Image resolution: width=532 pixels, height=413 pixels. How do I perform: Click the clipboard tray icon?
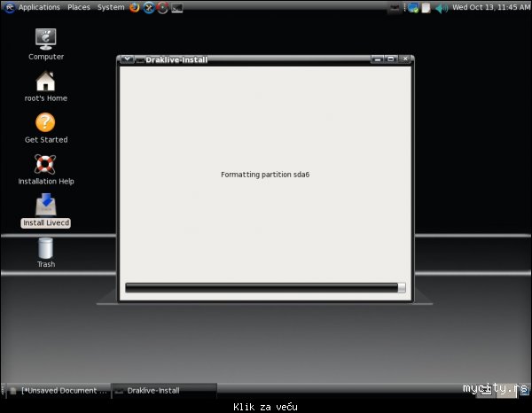coord(426,8)
